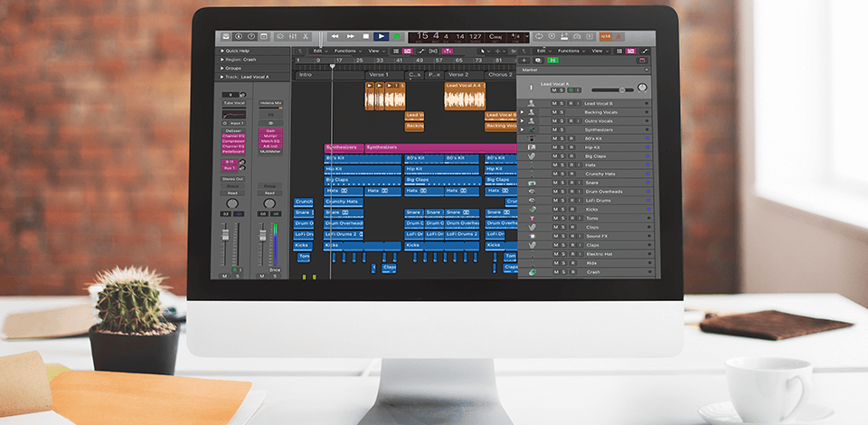
Task: Open the Marker global track dropdown
Action: click(646, 71)
